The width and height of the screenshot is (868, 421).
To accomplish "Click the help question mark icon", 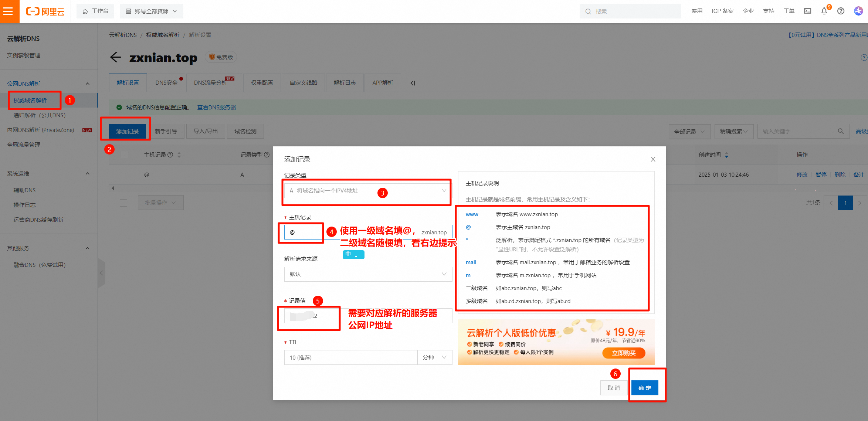I will (841, 11).
